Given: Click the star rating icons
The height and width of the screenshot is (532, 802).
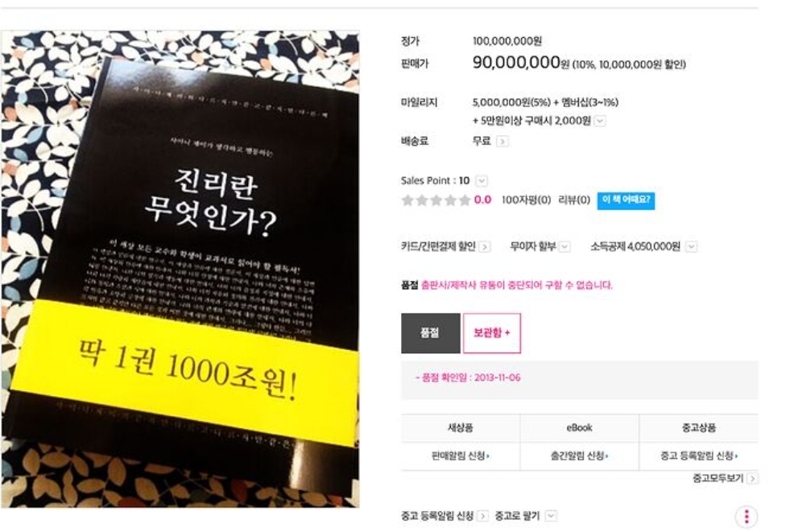Looking at the screenshot, I should coord(436,200).
